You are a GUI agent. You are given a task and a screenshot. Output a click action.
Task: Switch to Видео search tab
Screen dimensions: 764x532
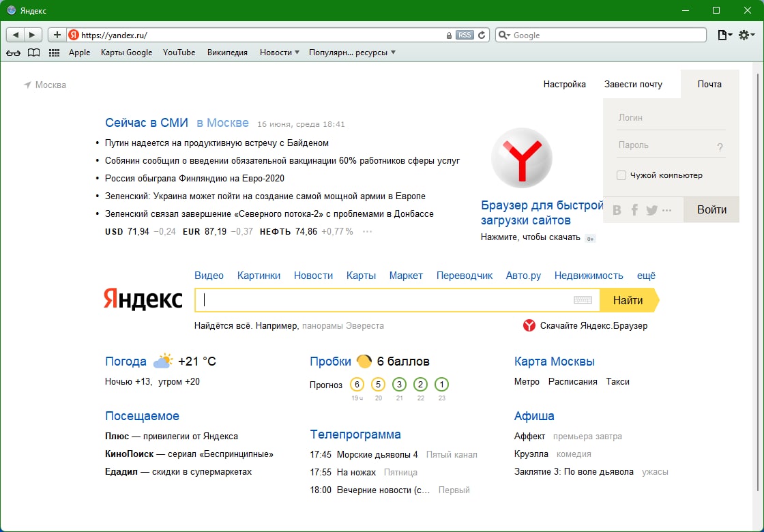[209, 276]
